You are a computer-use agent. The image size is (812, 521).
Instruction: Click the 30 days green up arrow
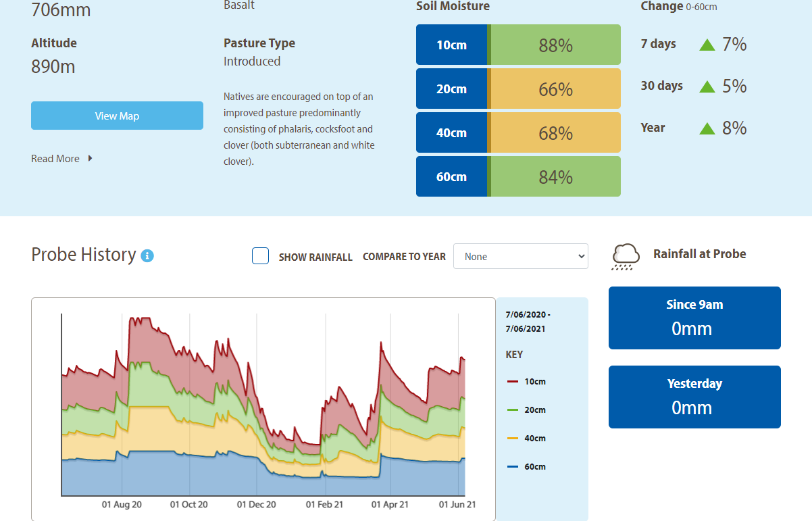point(707,86)
